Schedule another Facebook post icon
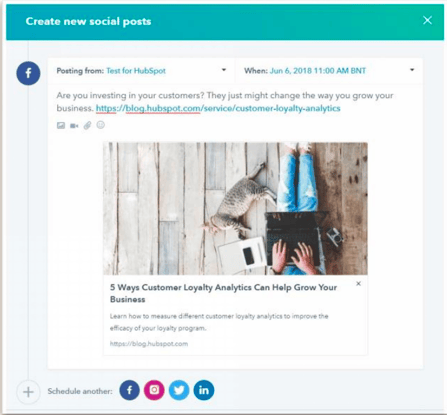 129,390
